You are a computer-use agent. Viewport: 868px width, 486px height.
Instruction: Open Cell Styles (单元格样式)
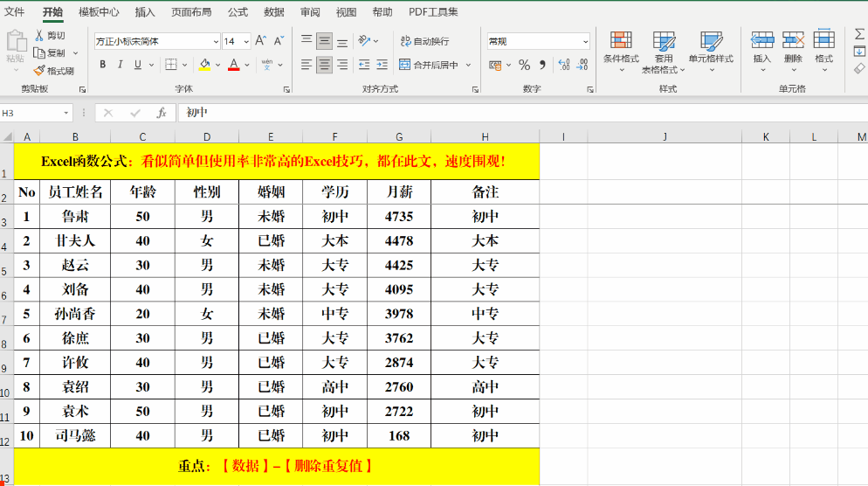[x=712, y=52]
